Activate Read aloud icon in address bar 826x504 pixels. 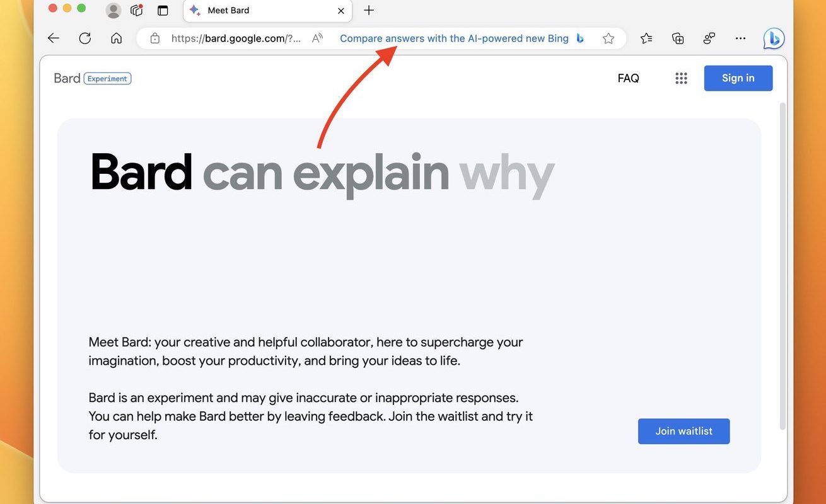[317, 38]
